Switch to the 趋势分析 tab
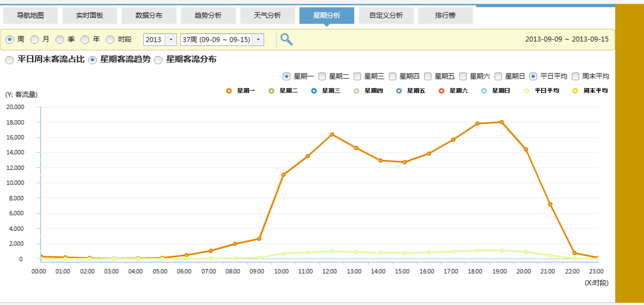The width and height of the screenshot is (644, 305). pyautogui.click(x=208, y=16)
